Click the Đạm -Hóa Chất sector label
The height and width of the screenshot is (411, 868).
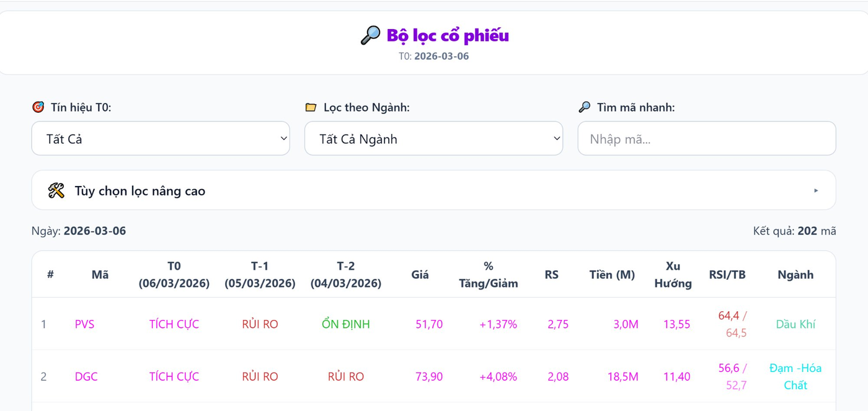[795, 376]
